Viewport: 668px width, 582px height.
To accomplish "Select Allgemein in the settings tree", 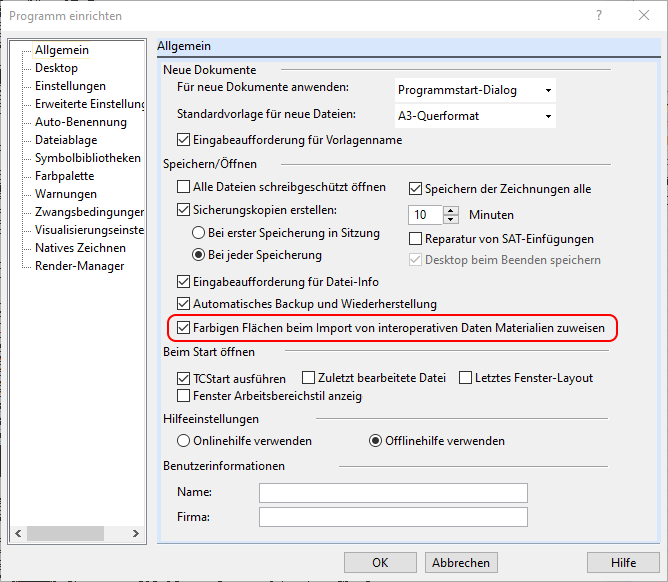I will tap(62, 50).
